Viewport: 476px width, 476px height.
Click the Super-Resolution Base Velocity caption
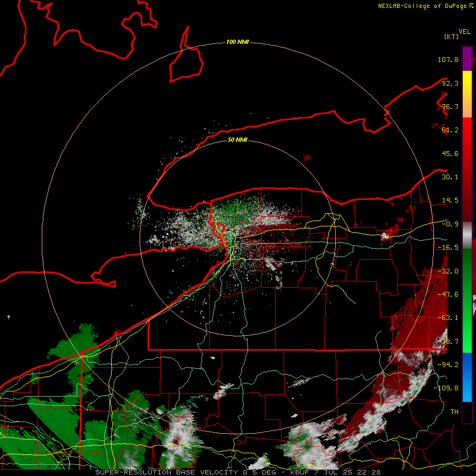point(237,472)
